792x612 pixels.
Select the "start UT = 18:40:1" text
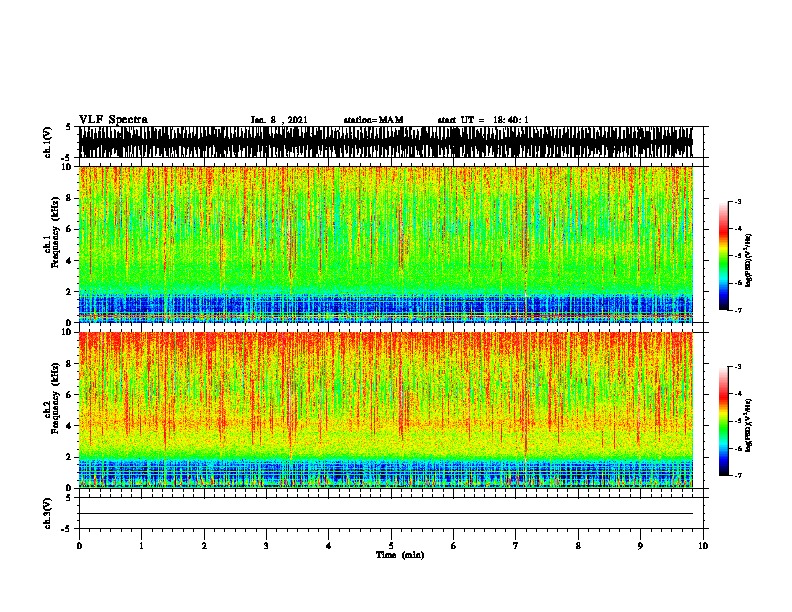[483, 120]
